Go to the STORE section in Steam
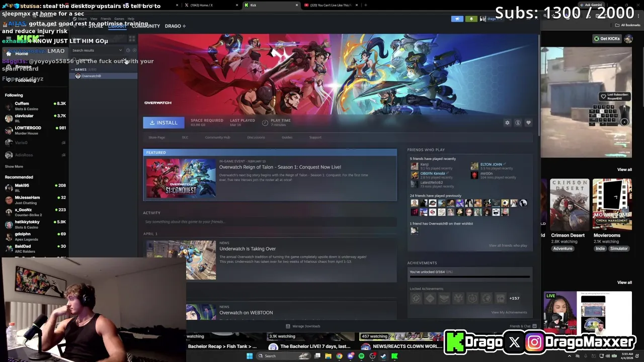 click(96, 26)
